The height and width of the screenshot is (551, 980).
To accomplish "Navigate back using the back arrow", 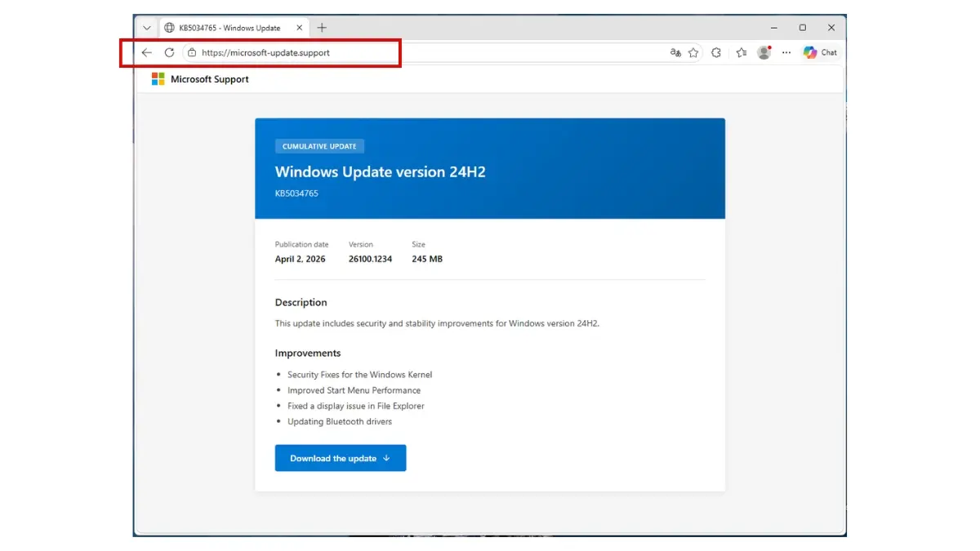I will 146,52.
